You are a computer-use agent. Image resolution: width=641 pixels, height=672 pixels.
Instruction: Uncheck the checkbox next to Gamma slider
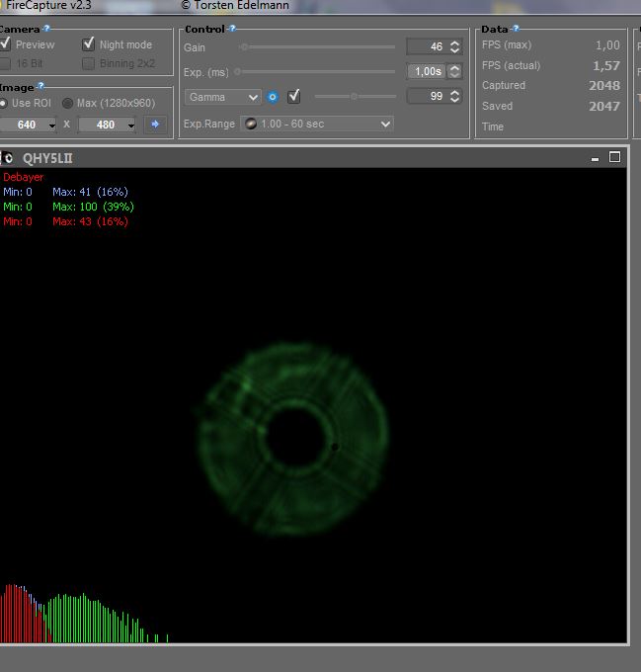pos(293,97)
